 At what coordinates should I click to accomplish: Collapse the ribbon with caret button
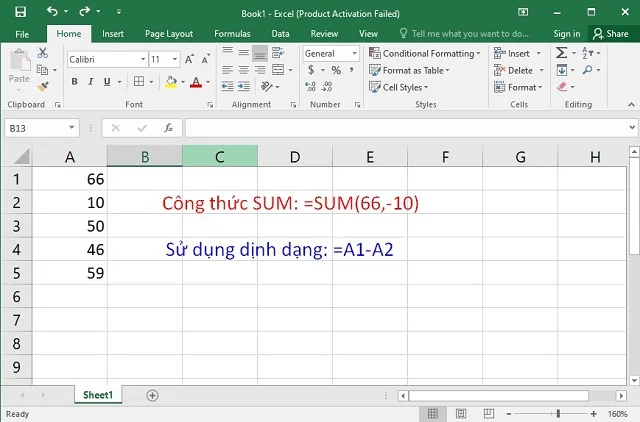pos(631,104)
